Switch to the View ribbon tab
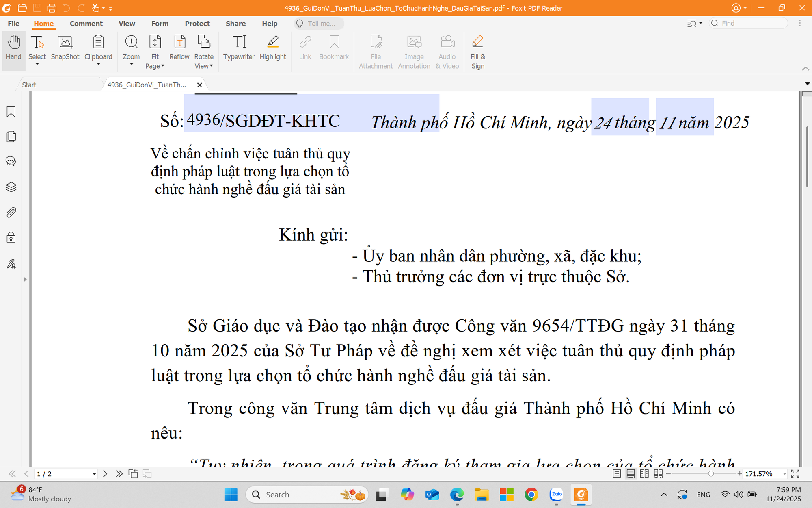 [127, 24]
